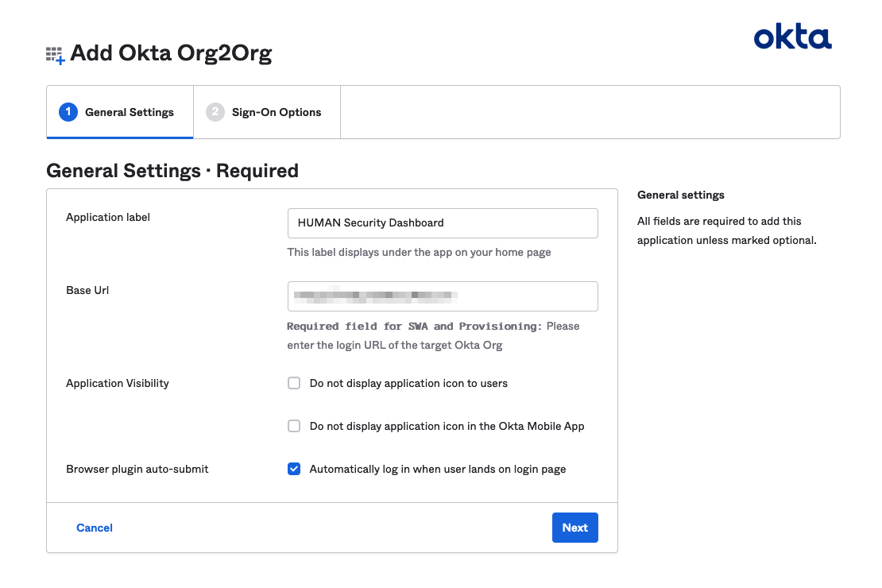Click the add-application grid icon beside the title

point(55,55)
